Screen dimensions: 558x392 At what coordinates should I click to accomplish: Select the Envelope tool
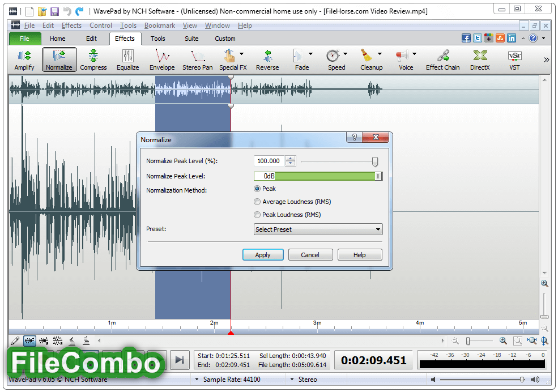(x=162, y=59)
